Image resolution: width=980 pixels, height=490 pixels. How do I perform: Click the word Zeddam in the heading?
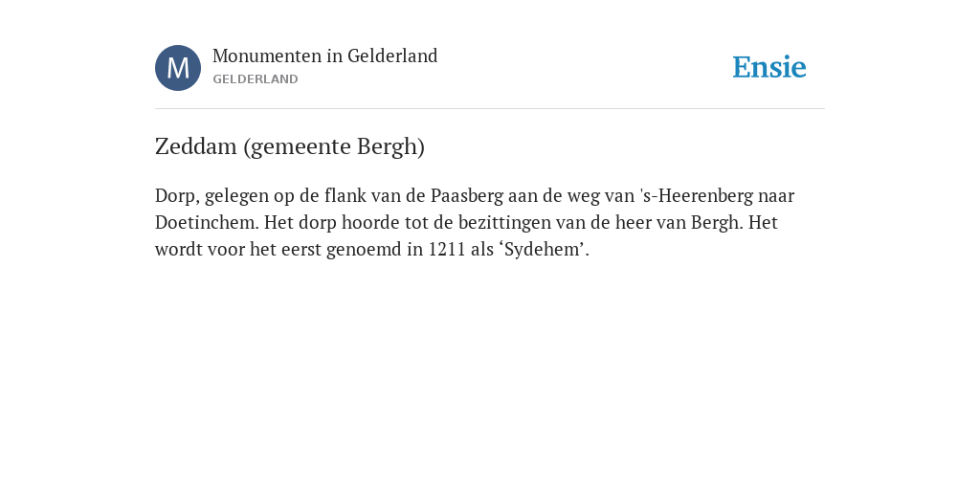tap(195, 146)
